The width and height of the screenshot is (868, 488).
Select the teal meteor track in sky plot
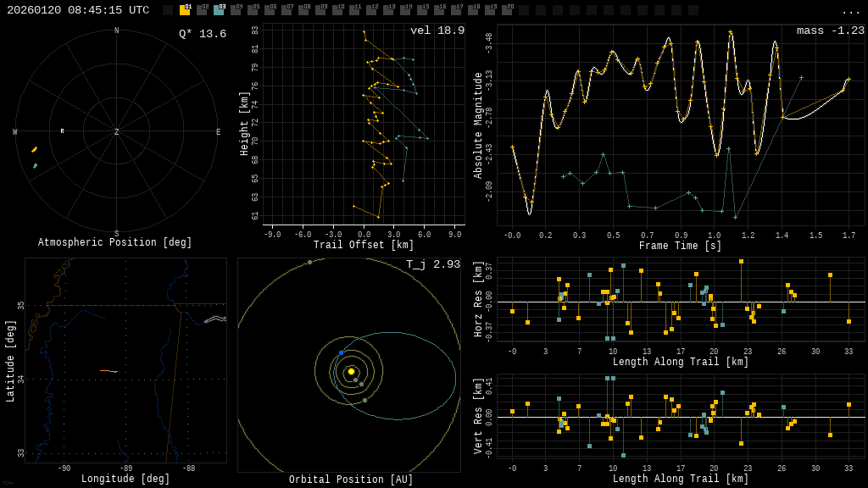(35, 166)
